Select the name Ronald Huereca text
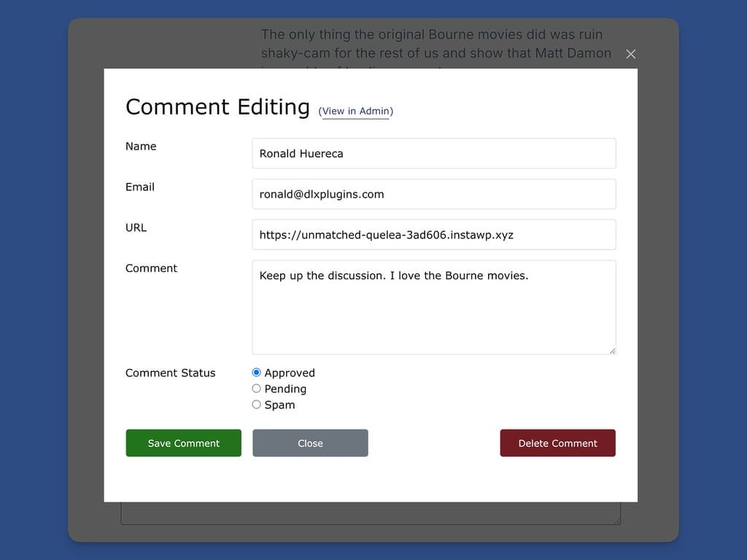747x560 pixels. 298,153
